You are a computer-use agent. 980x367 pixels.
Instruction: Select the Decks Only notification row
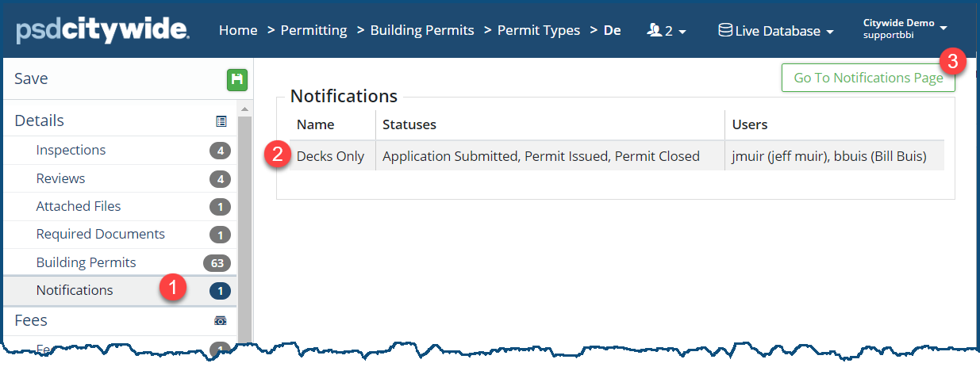[330, 156]
